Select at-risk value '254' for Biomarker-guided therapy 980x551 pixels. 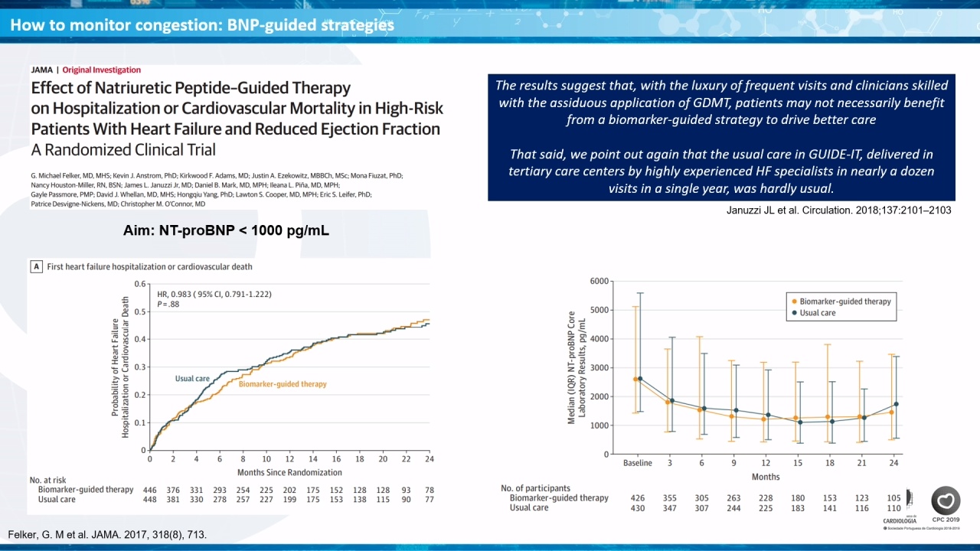pos(243,490)
